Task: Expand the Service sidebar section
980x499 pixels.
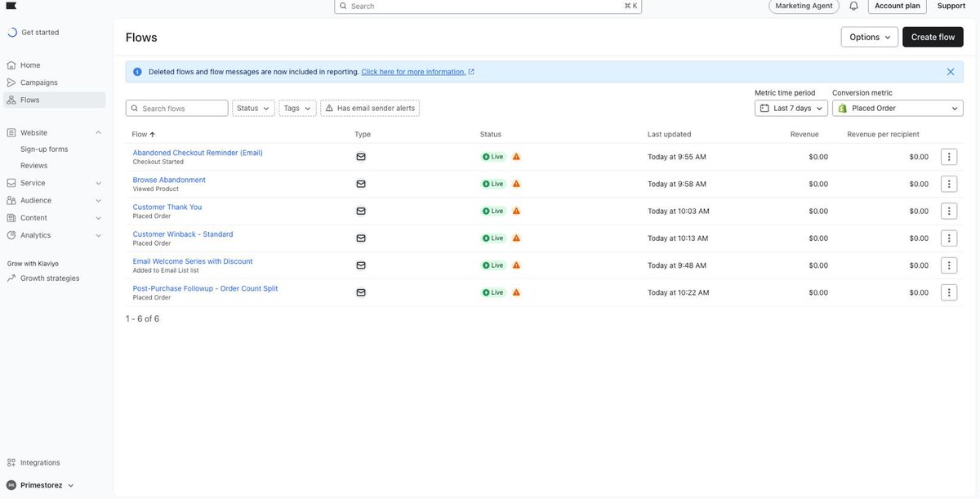Action: (99, 183)
